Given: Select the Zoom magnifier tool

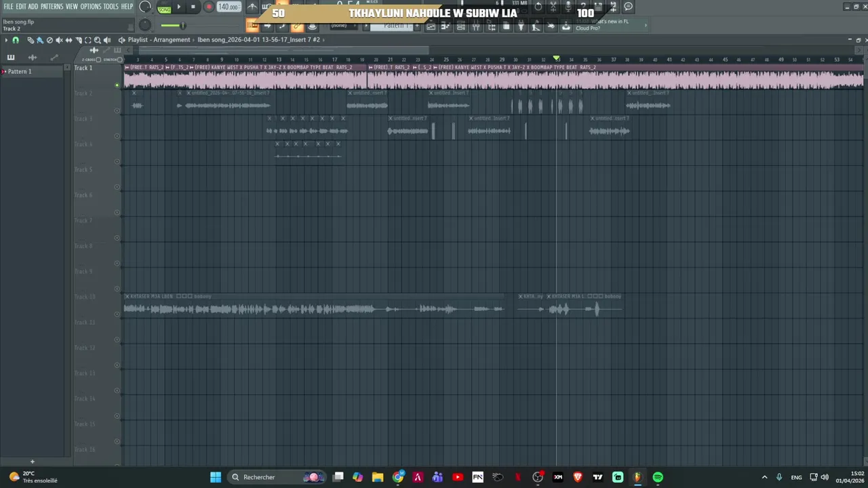Looking at the screenshot, I should (97, 40).
